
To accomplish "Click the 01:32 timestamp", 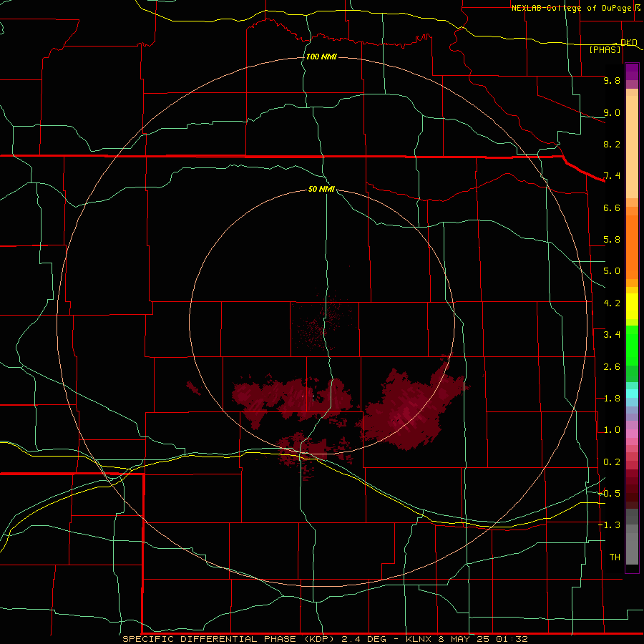I will click(x=512, y=639).
